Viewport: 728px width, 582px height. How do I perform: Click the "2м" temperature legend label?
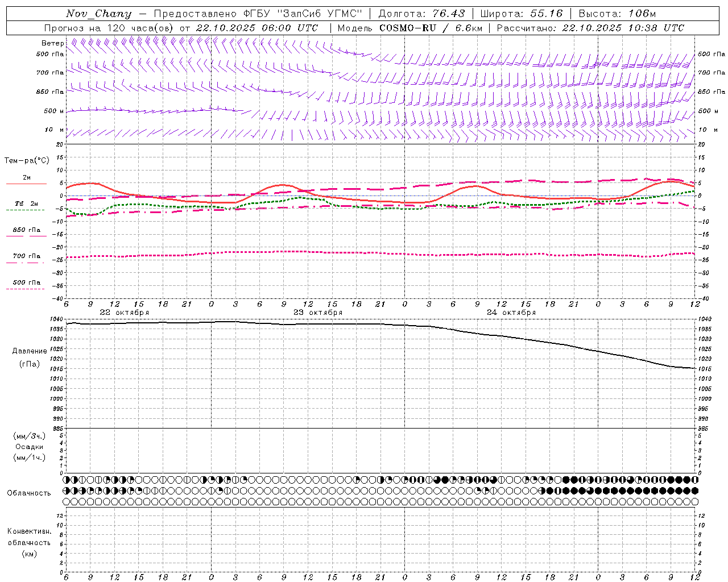point(27,178)
